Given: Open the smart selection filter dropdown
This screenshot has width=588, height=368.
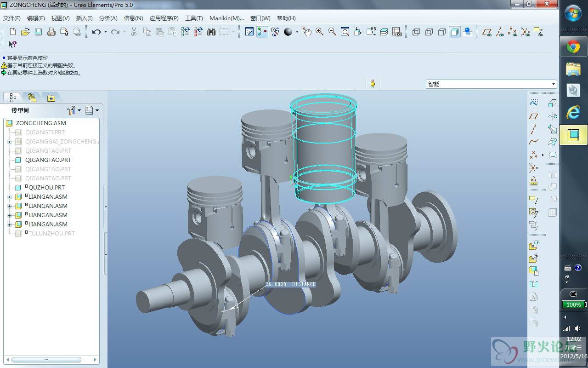Looking at the screenshot, I should pos(553,84).
